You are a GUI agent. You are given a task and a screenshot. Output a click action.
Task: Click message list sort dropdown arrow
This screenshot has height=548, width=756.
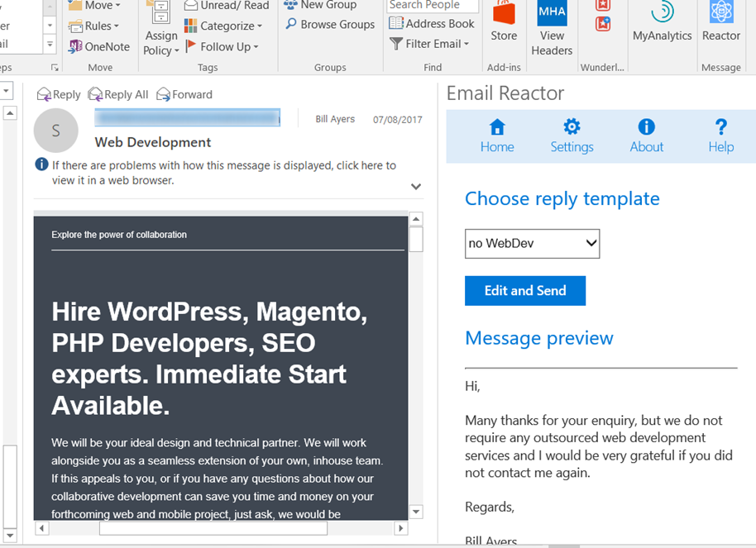tap(7, 91)
